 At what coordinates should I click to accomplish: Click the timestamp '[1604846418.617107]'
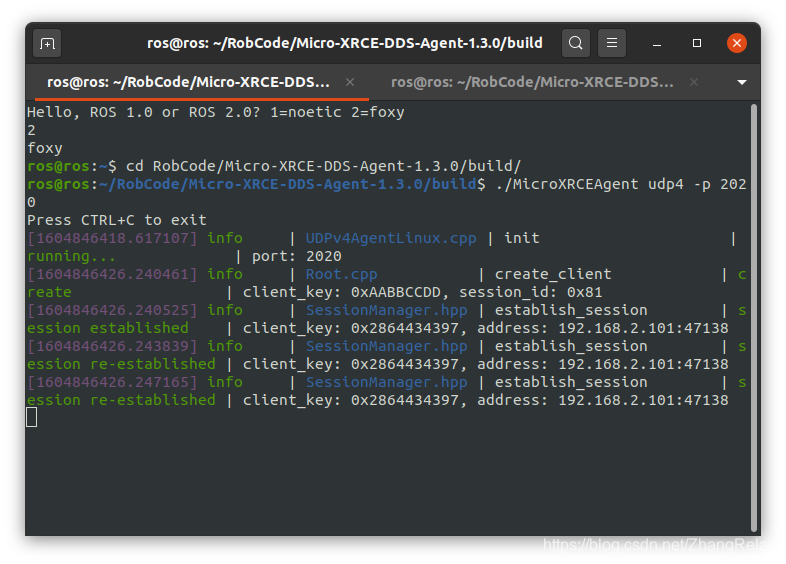pyautogui.click(x=113, y=238)
